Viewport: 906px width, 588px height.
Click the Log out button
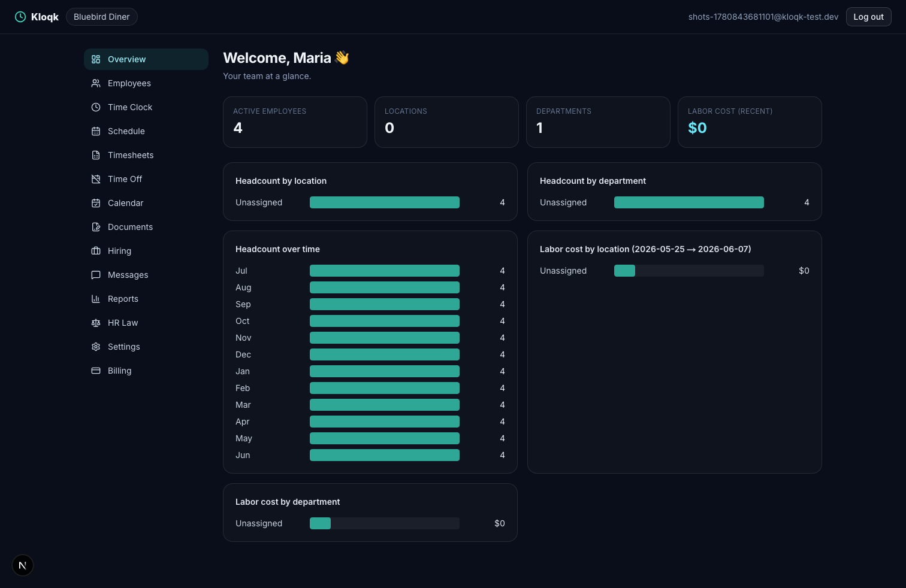tap(868, 17)
